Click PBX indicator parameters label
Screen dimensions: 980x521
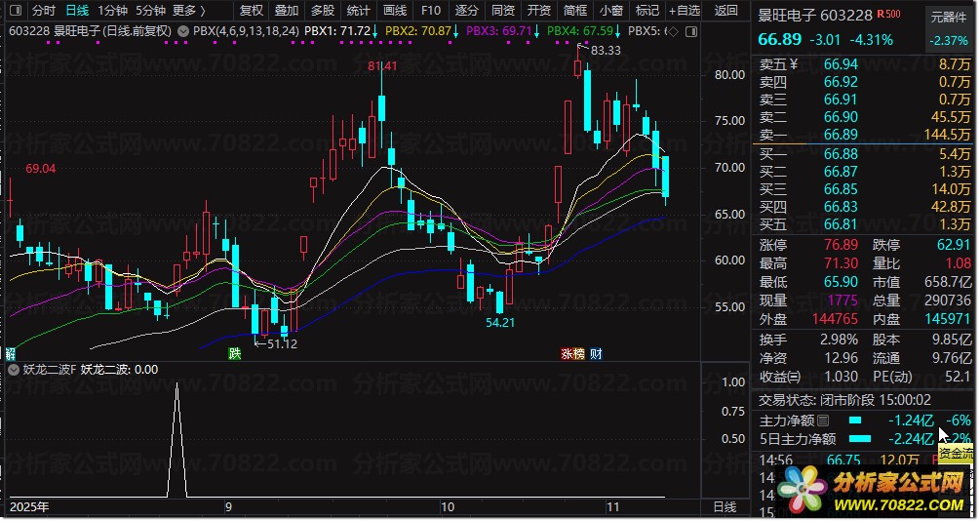(x=246, y=30)
